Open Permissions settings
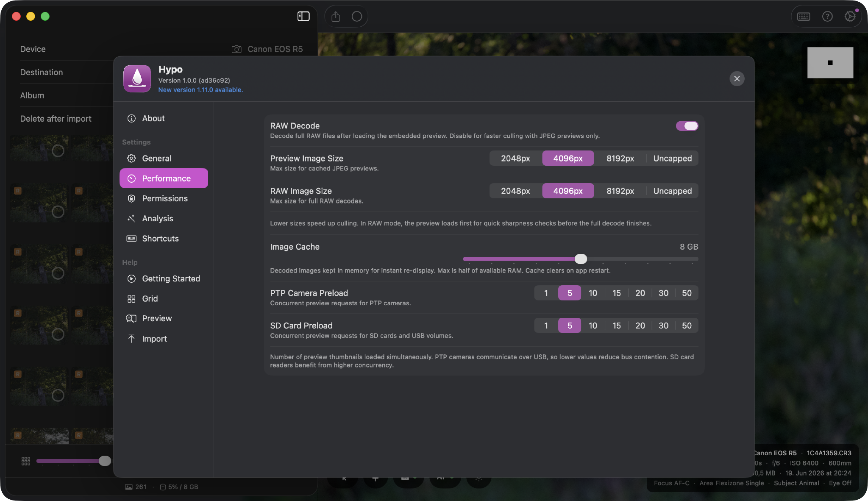This screenshot has height=501, width=868. tap(164, 198)
